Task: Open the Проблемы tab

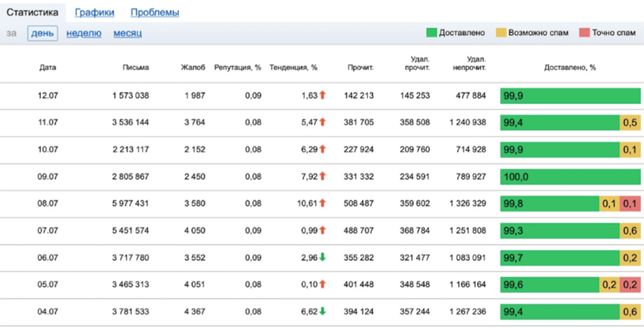Action: point(155,12)
